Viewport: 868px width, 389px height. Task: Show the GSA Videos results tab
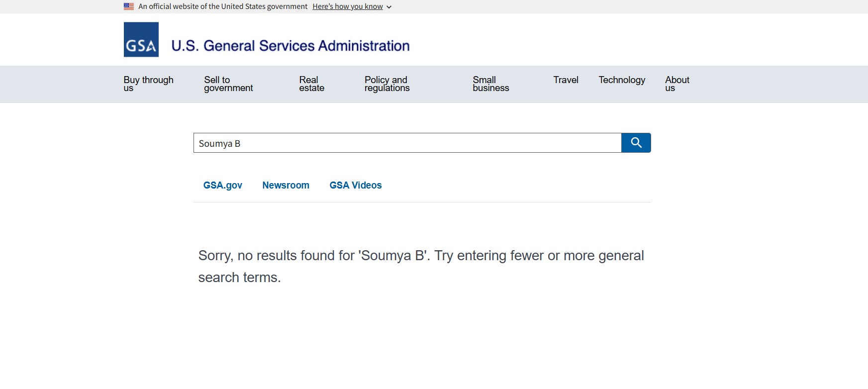click(x=355, y=185)
